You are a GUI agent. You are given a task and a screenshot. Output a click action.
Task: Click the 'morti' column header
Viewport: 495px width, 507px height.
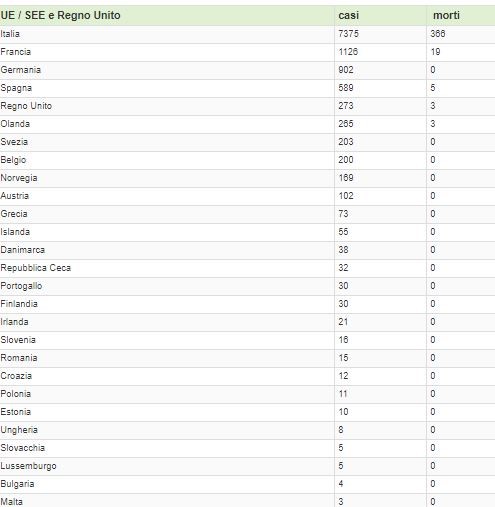pyautogui.click(x=446, y=15)
